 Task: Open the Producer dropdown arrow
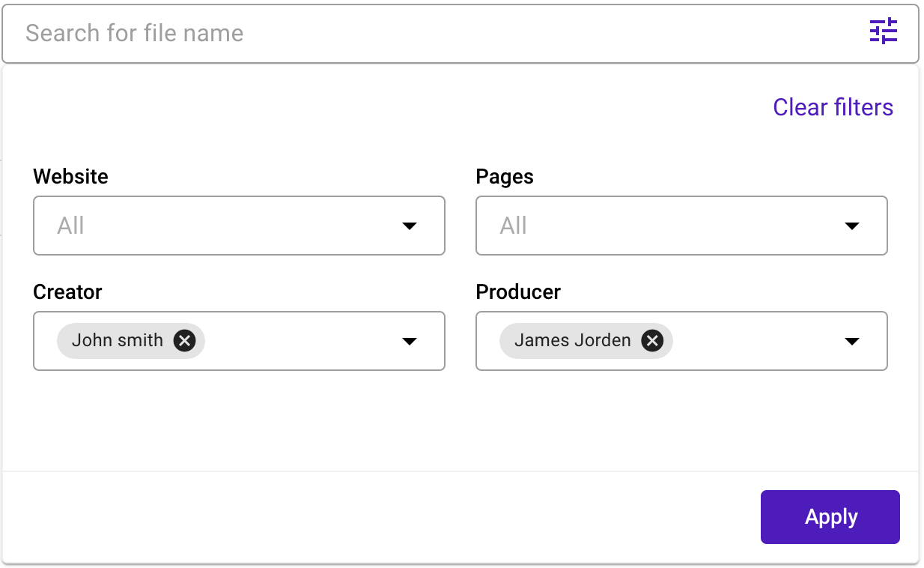tap(852, 341)
